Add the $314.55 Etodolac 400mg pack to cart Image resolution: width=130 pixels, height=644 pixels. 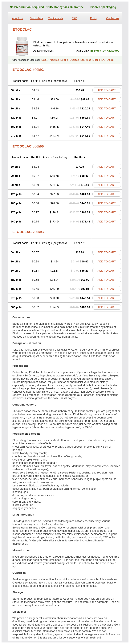tap(106, 136)
